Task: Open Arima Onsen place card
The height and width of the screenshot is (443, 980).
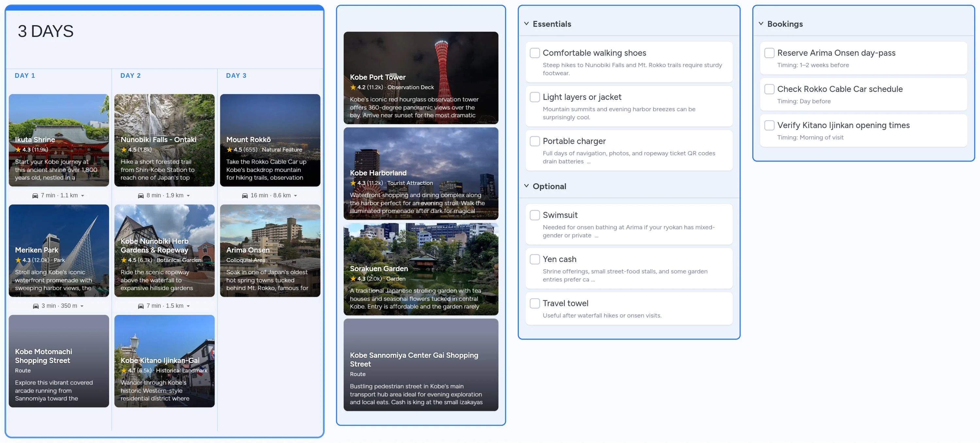Action: [270, 251]
